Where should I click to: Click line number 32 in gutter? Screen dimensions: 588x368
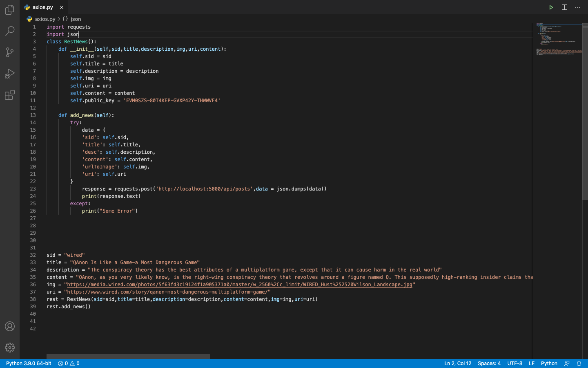(x=33, y=255)
